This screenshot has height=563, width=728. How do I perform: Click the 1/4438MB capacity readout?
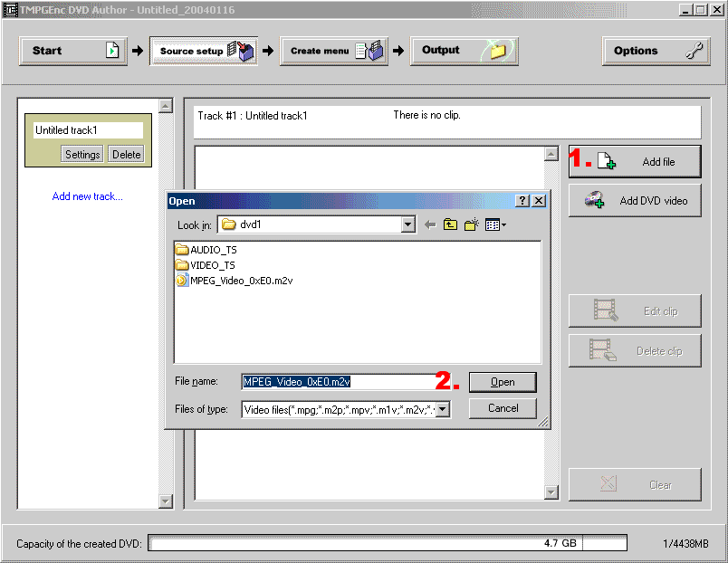pos(685,543)
